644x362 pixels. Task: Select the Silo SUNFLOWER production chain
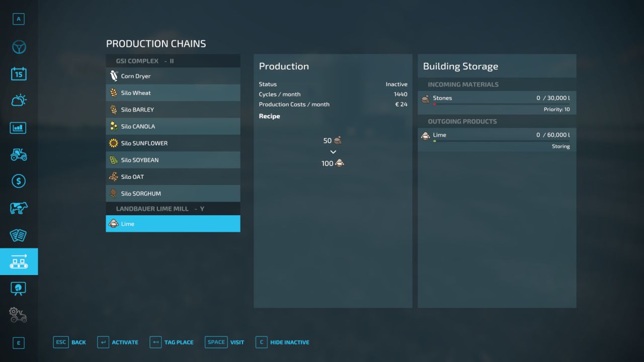click(173, 143)
